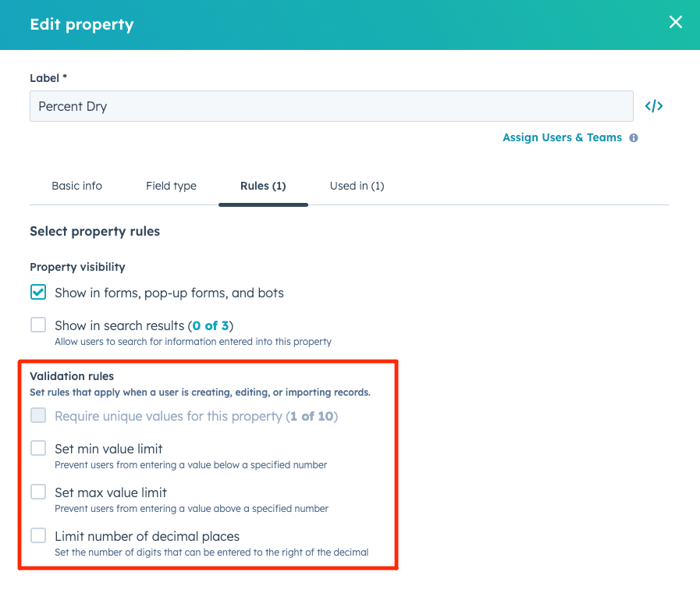Dismiss the Edit property dialog with the X
Viewport: 700px width, 590px height.
click(x=675, y=22)
